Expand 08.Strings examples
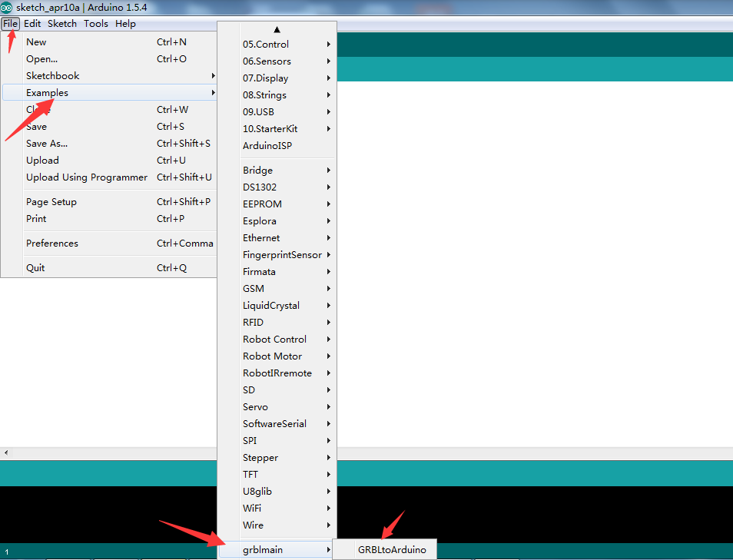The width and height of the screenshot is (733, 560). pos(277,95)
